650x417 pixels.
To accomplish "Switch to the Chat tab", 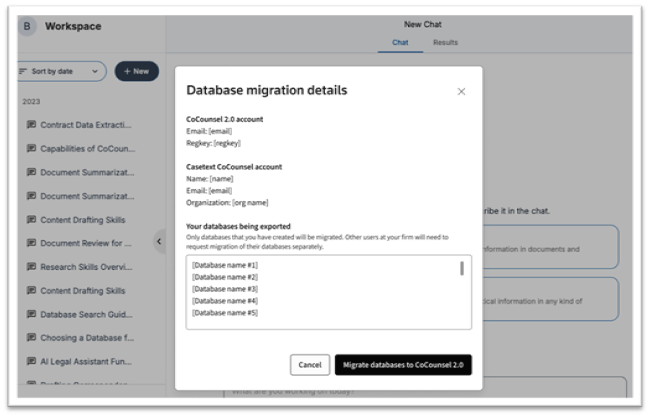I will (400, 43).
